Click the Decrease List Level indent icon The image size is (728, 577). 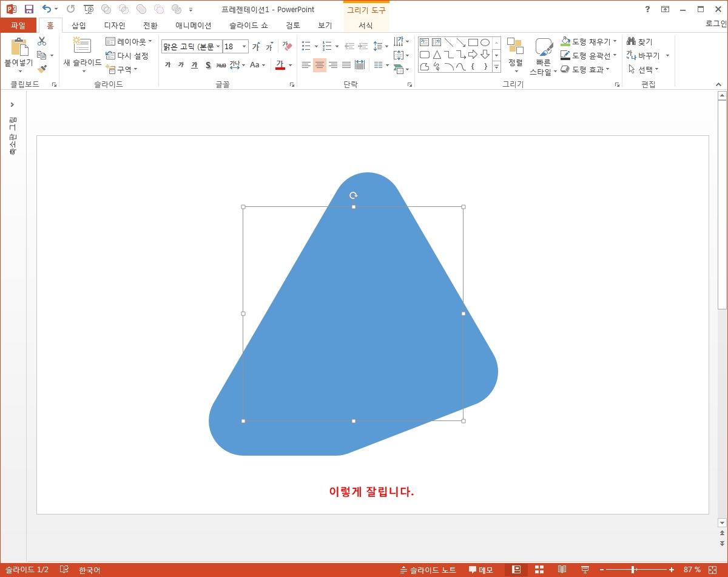[349, 46]
